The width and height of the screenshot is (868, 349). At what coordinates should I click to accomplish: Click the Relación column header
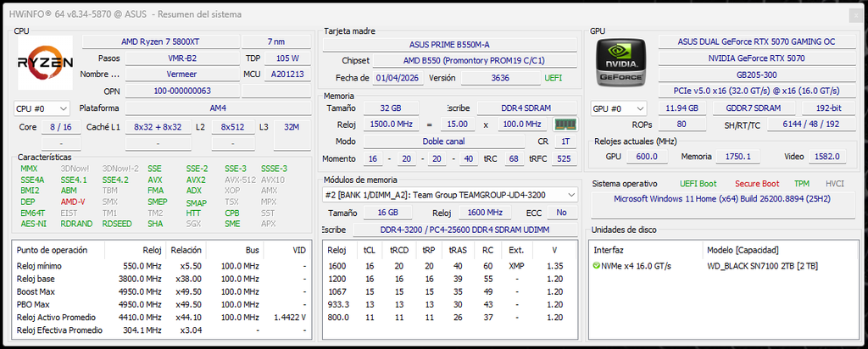pos(186,251)
